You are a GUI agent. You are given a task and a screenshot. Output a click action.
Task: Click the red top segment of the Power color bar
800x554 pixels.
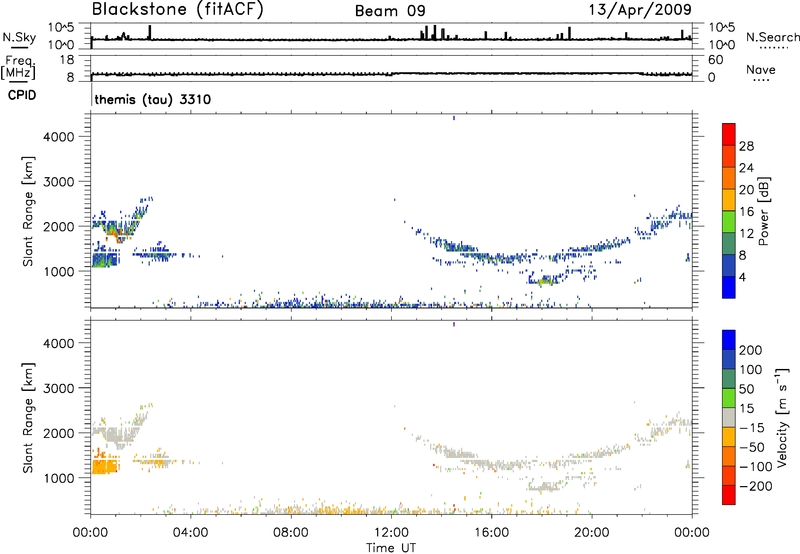tap(729, 134)
